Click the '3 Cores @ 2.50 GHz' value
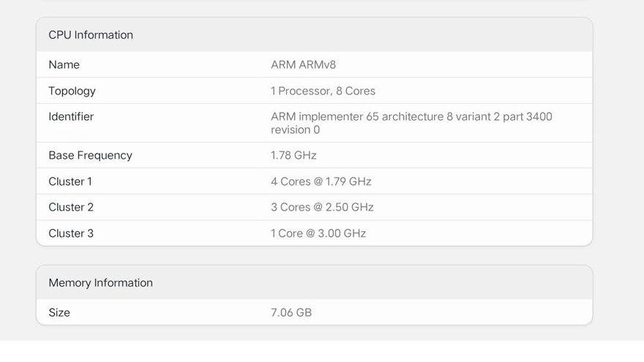644x362 pixels. [x=322, y=208]
